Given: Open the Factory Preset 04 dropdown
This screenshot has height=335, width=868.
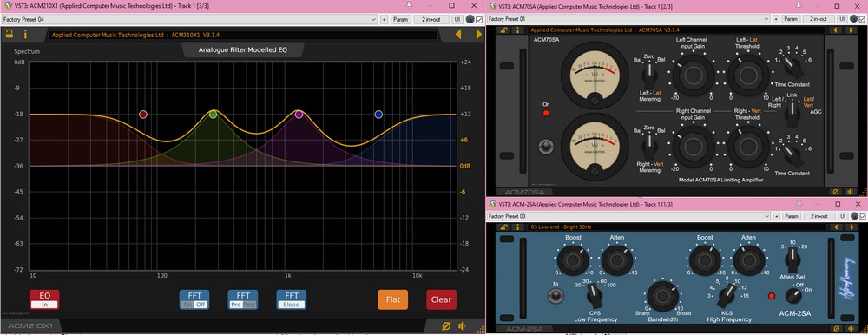Looking at the screenshot, I should 188,19.
